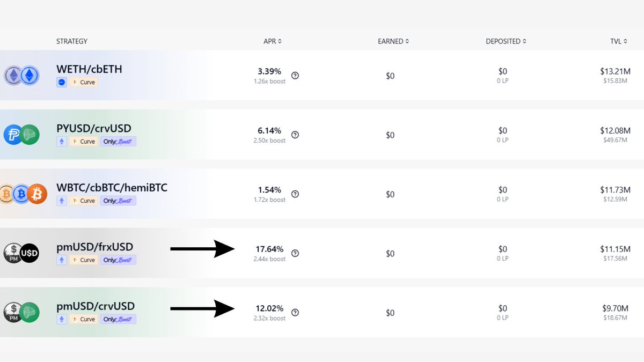Viewport: 644px width, 362px height.
Task: Click Ethereum chain icon under pmUSD/crvUSD
Action: tap(62, 319)
